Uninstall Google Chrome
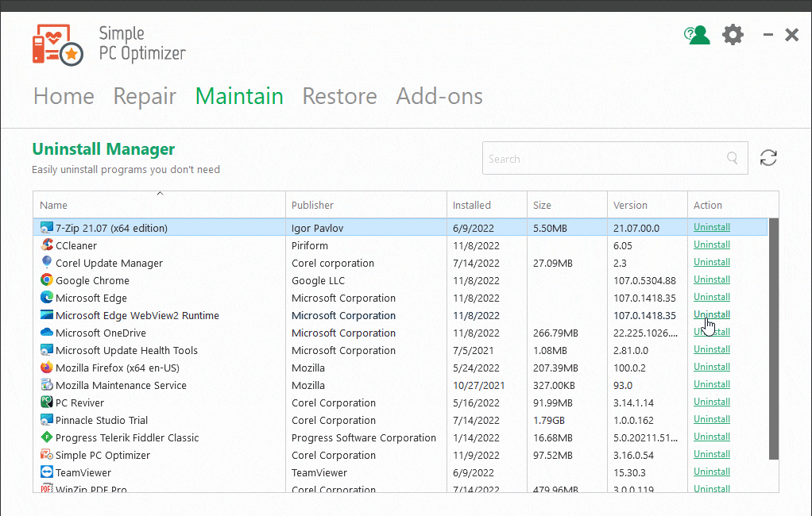The width and height of the screenshot is (812, 516). pyautogui.click(x=712, y=279)
